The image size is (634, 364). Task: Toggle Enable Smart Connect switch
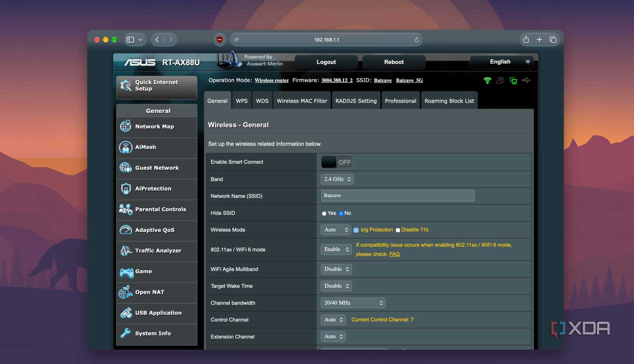pos(337,162)
